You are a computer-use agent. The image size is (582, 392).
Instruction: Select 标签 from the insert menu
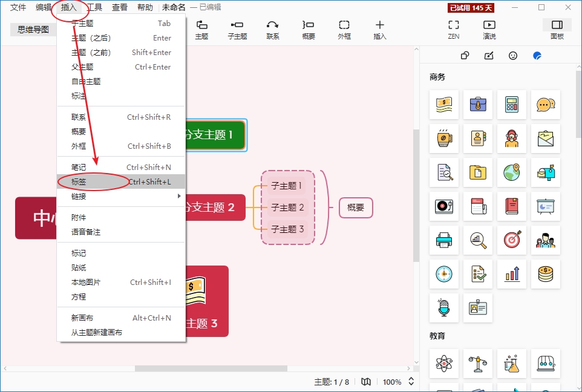point(79,181)
